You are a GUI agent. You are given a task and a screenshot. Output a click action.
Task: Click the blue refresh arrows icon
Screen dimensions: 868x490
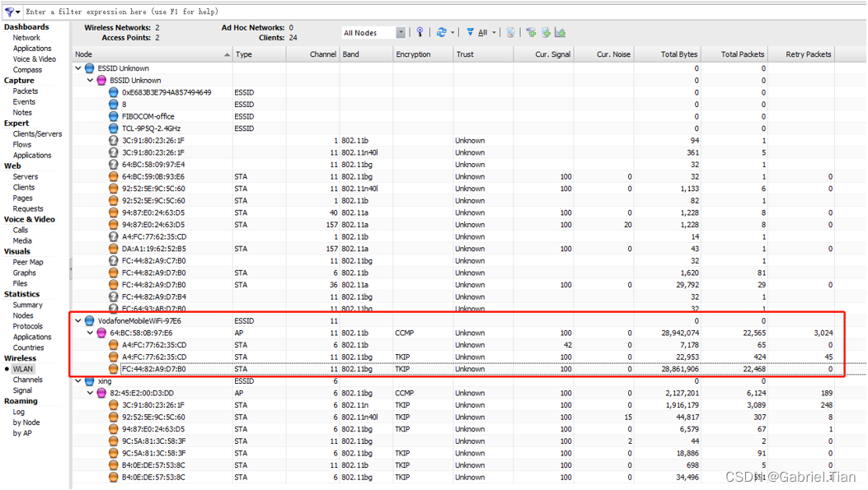[441, 33]
